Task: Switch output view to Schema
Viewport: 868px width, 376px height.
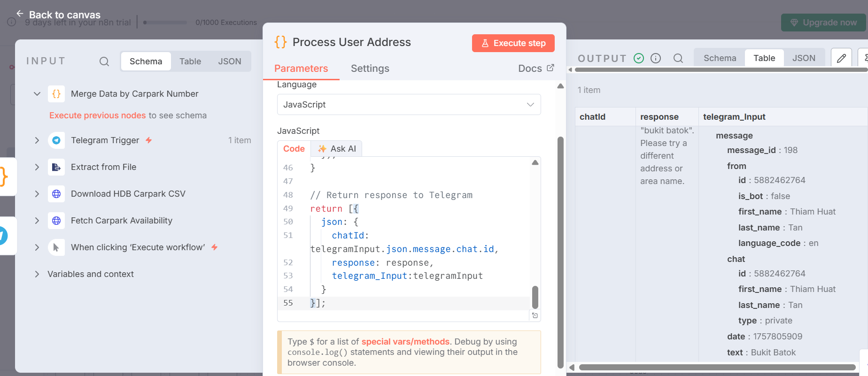Action: [x=720, y=58]
